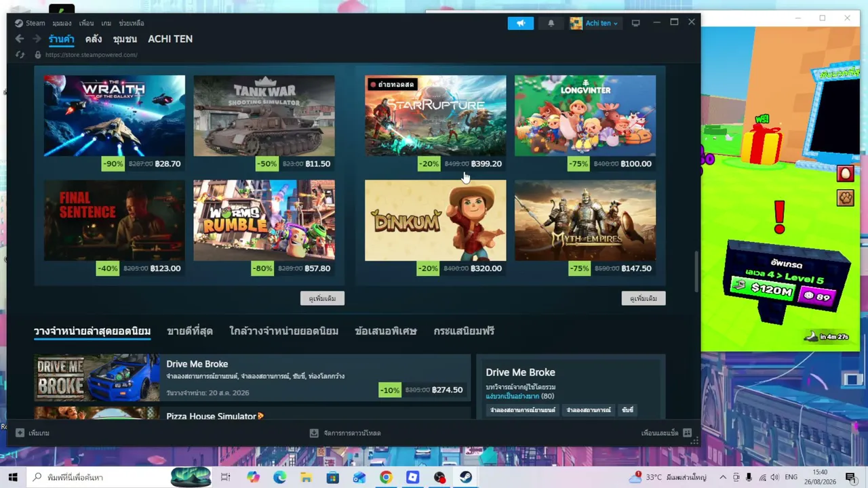The width and height of the screenshot is (868, 488).
Task: Open Microsoft Store from the taskbar
Action: coord(332,477)
